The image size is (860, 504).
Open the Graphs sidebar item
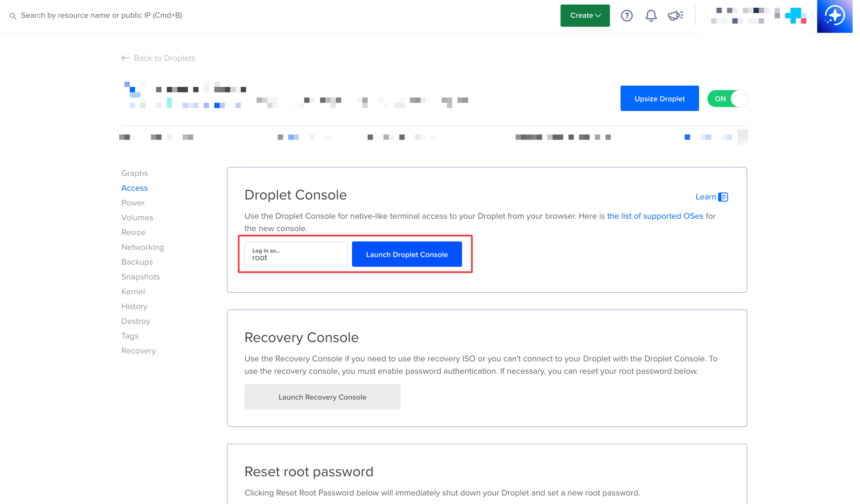point(134,173)
